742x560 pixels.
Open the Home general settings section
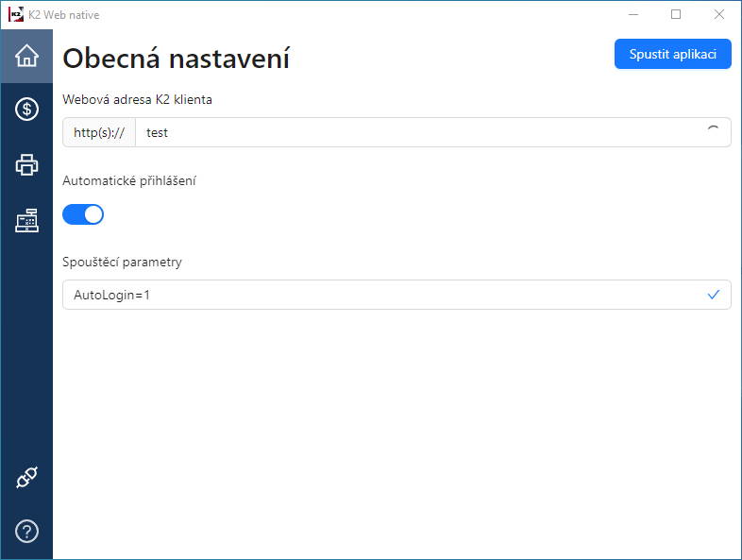pos(26,57)
